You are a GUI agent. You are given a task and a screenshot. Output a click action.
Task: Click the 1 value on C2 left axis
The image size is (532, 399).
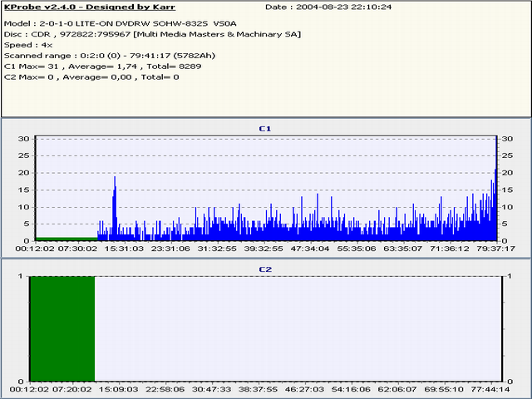(20, 278)
